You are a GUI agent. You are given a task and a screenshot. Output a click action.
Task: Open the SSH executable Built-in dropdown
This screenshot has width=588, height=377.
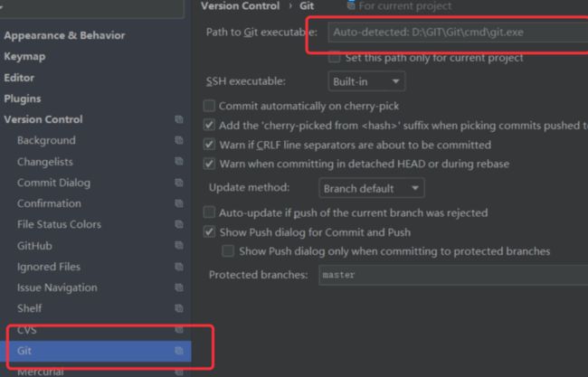(x=366, y=81)
